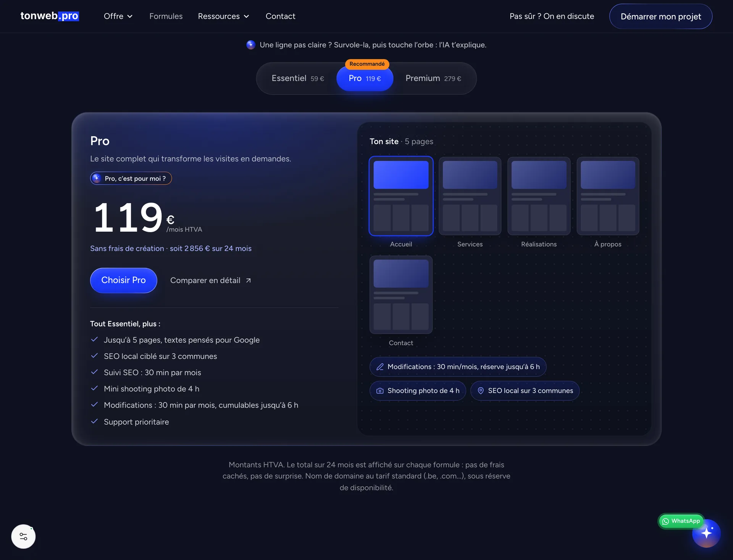The height and width of the screenshot is (560, 733).
Task: Select the Accueil page thumbnail
Action: (401, 196)
